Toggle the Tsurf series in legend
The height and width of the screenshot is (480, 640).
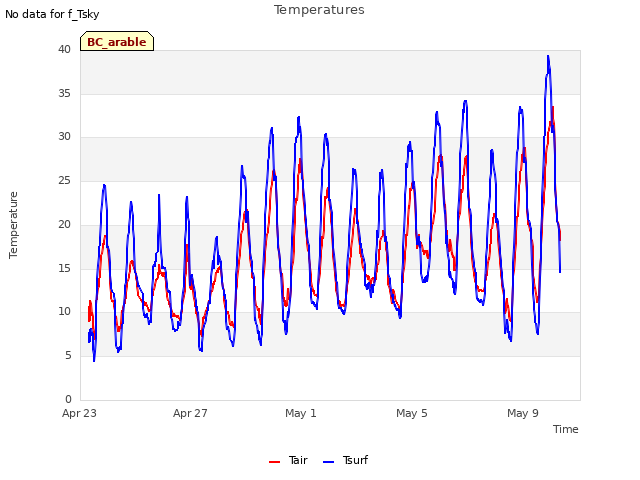(345, 460)
